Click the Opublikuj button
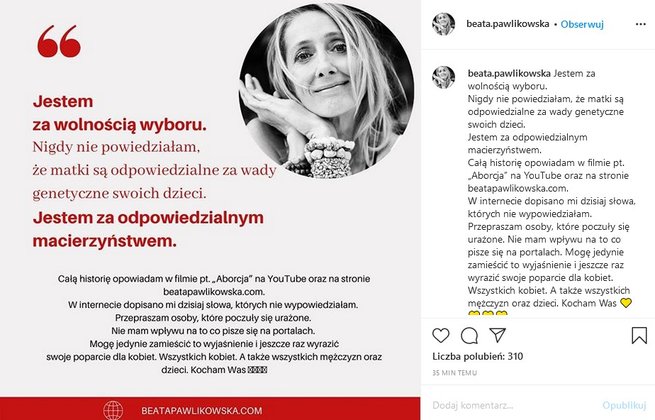 tap(624, 405)
